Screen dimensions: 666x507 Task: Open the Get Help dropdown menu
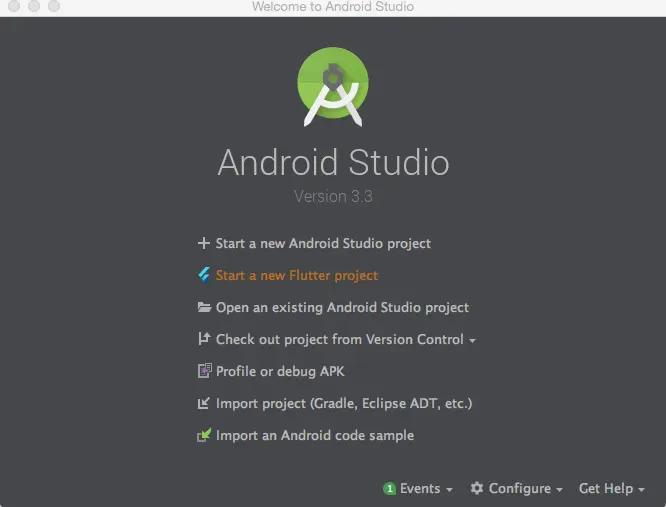point(612,489)
